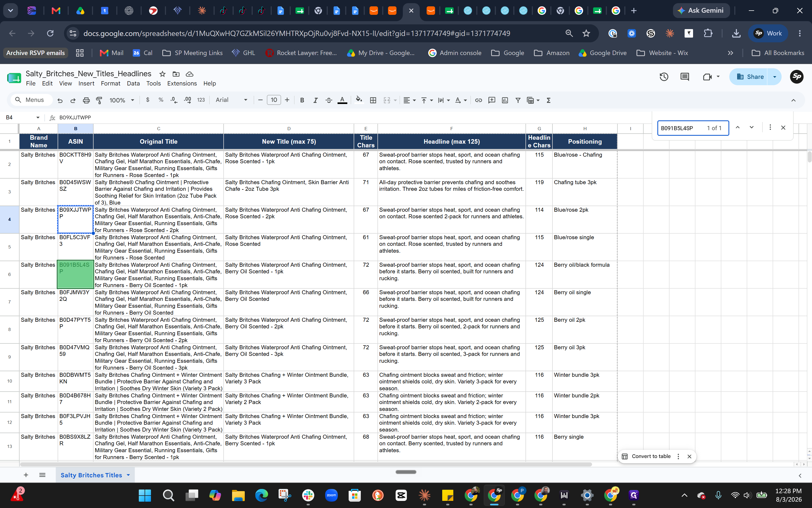
Task: Decrease decimal places icon
Action: coord(174,100)
